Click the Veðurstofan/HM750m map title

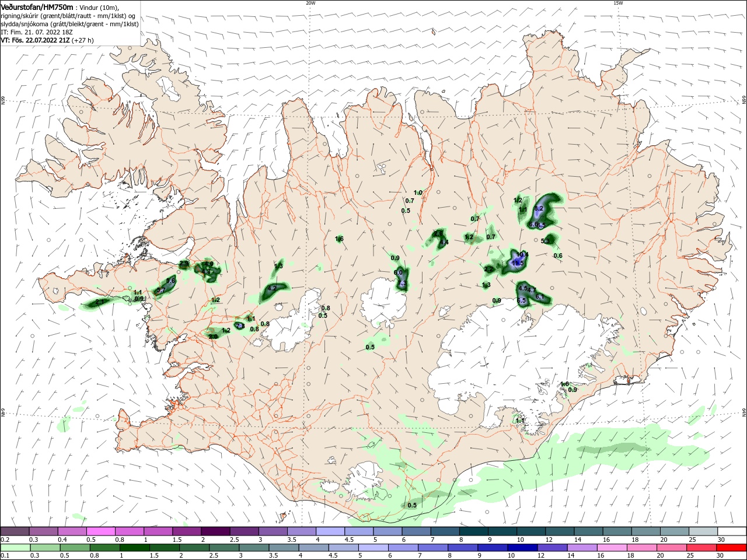[37, 7]
